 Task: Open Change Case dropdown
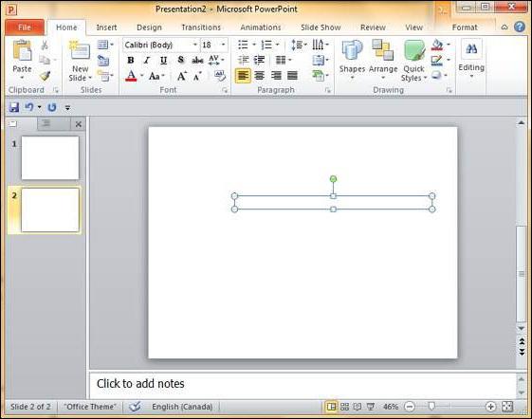pos(156,76)
